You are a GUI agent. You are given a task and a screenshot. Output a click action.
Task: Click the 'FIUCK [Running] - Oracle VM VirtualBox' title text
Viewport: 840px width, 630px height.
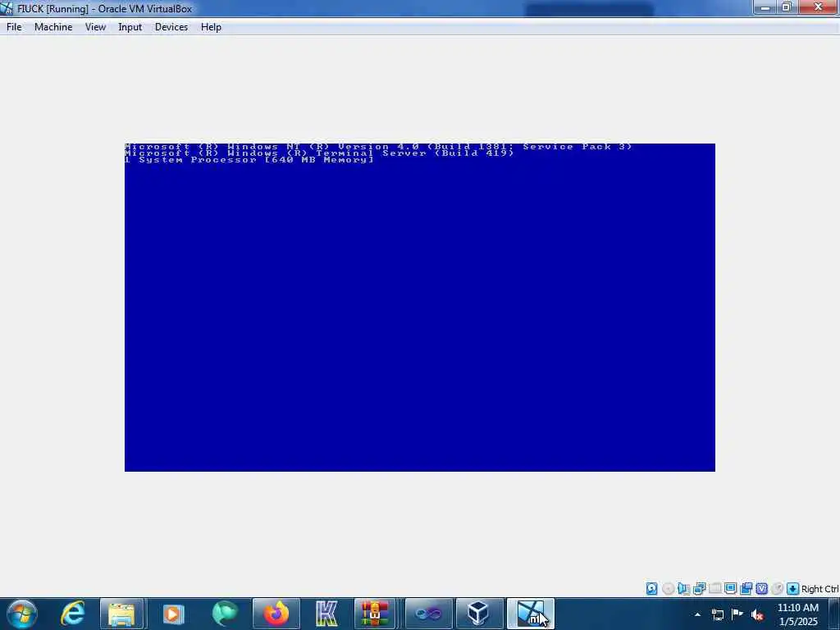104,8
